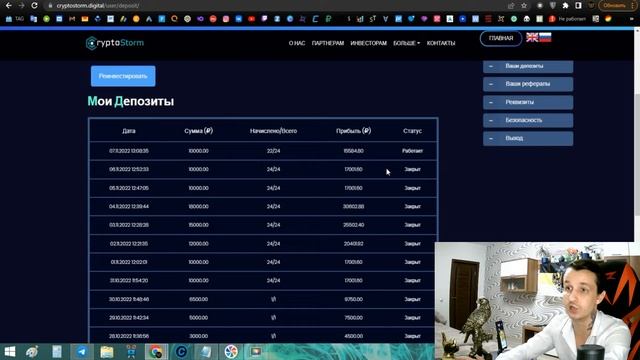Open 'Безопасность' in the sidebar
Image resolution: width=640 pixels, height=360 pixels.
[528, 120]
